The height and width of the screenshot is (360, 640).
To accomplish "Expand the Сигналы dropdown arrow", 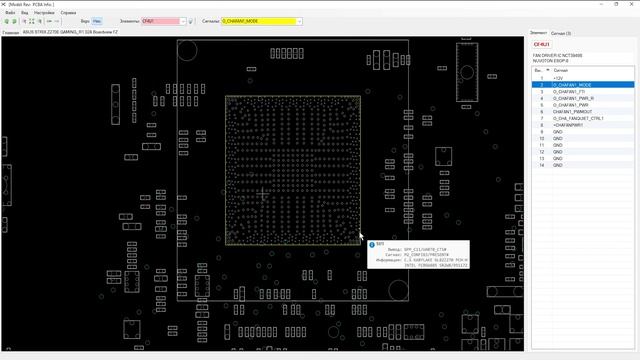I will [x=300, y=21].
